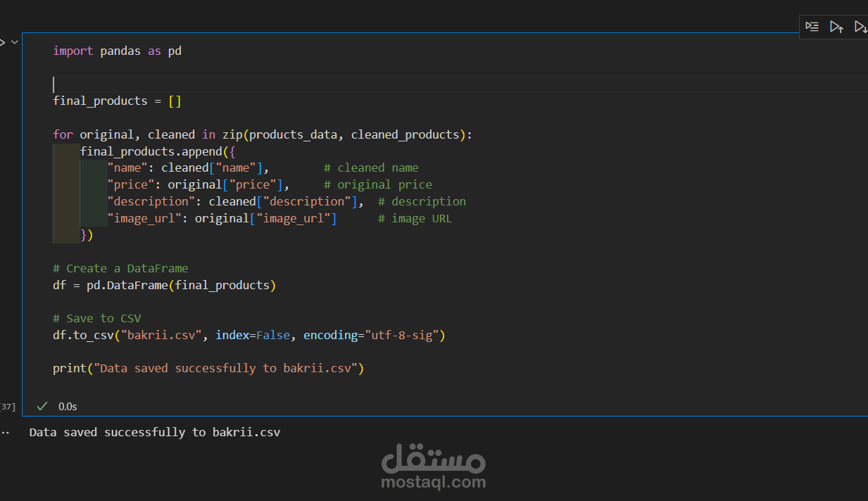Click the output collapse ellipsis icon
Image resolution: width=868 pixels, height=501 pixels.
point(6,431)
